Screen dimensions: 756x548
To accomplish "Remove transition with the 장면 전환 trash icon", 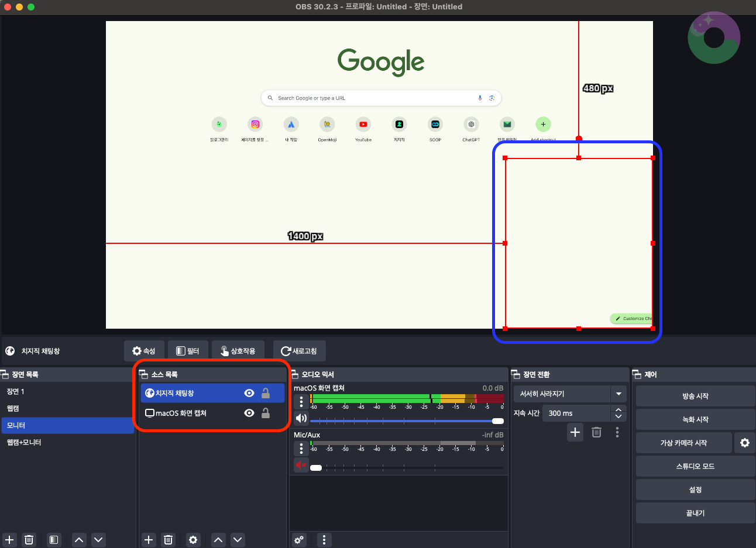I will coord(596,432).
